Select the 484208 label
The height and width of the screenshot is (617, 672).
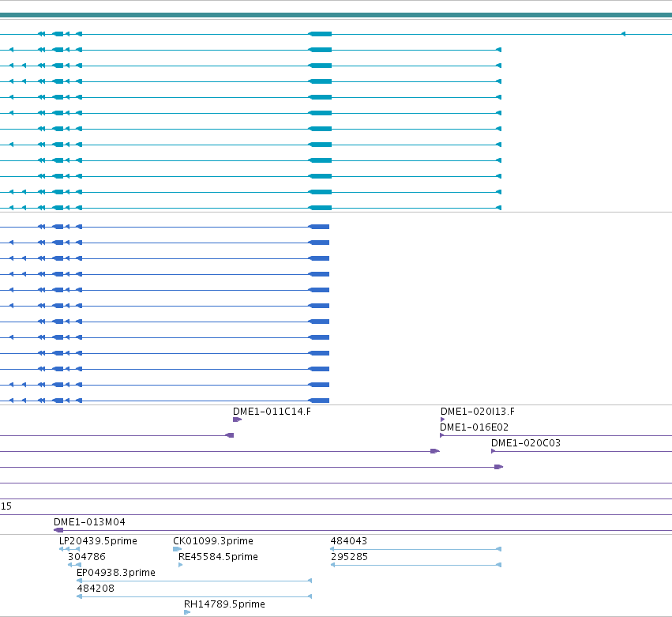96,589
